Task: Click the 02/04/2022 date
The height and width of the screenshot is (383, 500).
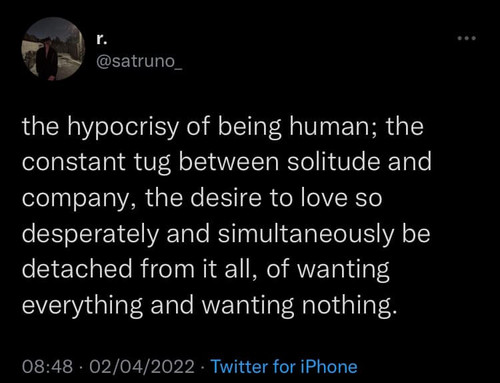Action: coord(142,366)
